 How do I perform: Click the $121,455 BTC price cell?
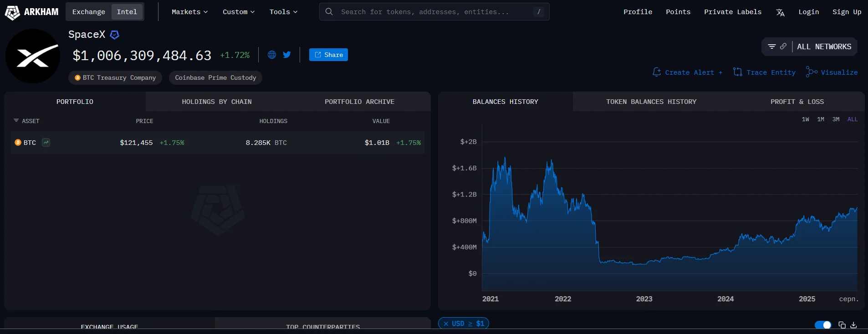pyautogui.click(x=136, y=143)
